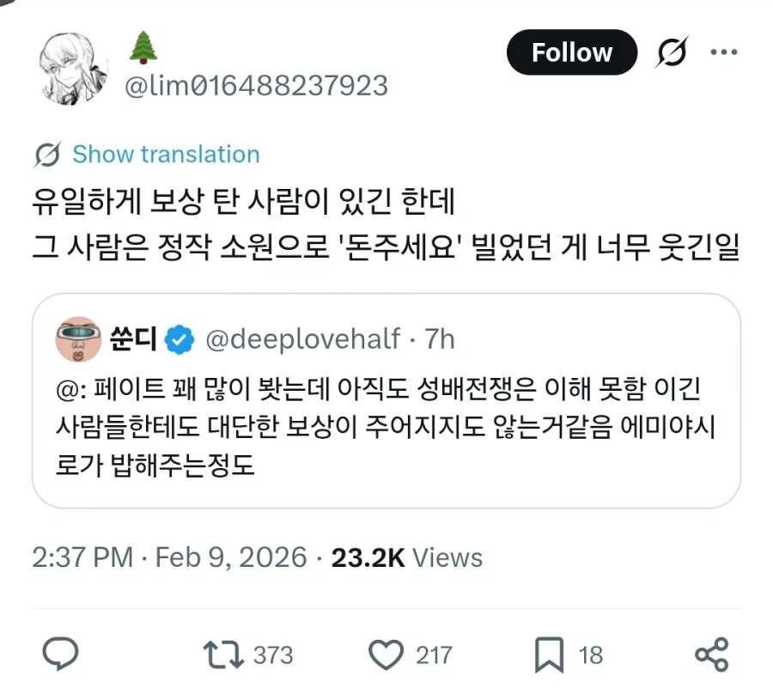Open Grok analysis of this post

673,52
